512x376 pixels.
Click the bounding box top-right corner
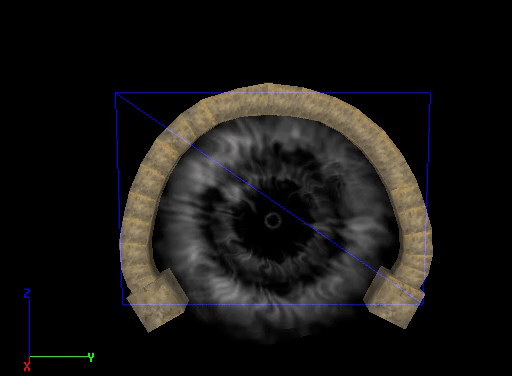pos(431,93)
